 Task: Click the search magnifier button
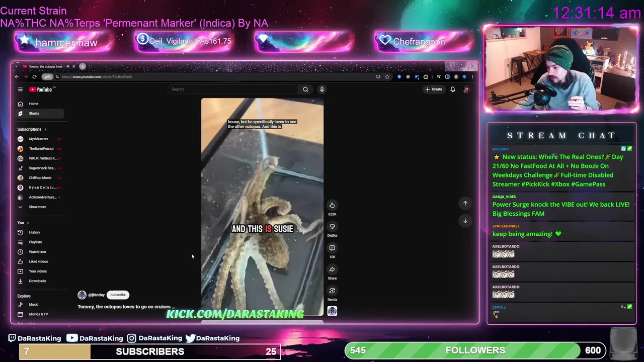305,89
